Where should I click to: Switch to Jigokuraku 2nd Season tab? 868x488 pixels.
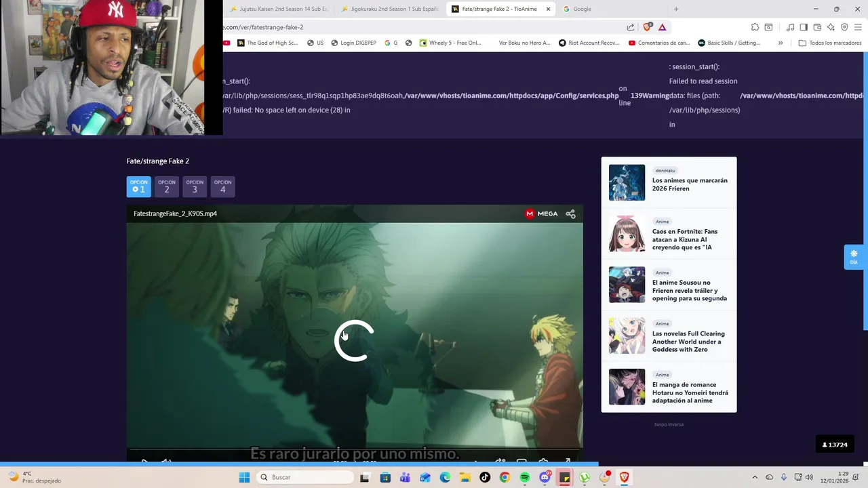point(390,9)
